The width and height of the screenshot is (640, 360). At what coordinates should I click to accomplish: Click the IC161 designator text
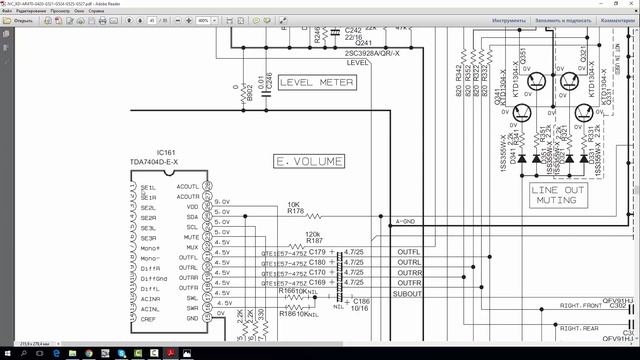pos(166,153)
